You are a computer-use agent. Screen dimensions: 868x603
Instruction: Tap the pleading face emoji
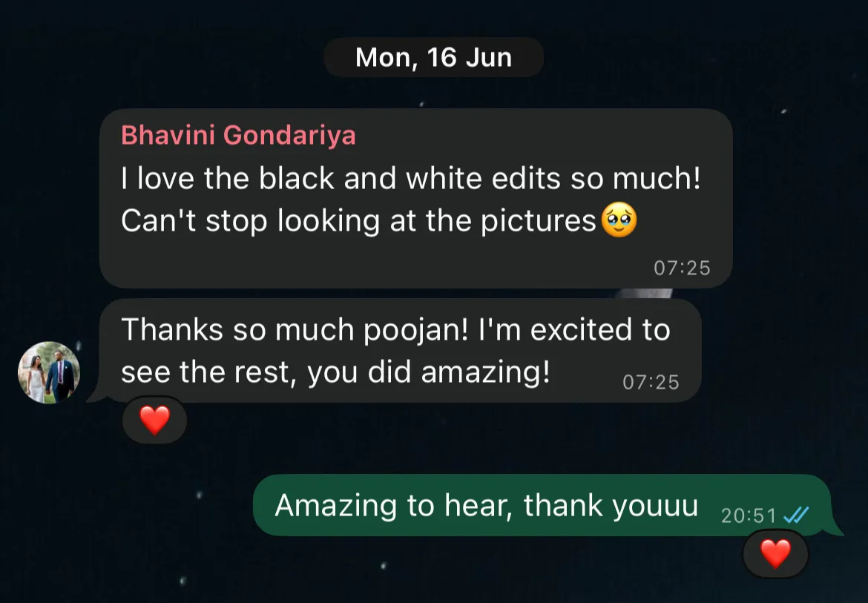click(x=619, y=220)
